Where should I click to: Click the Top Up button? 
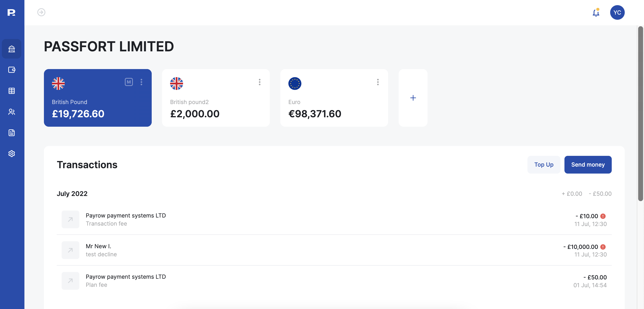pos(544,165)
